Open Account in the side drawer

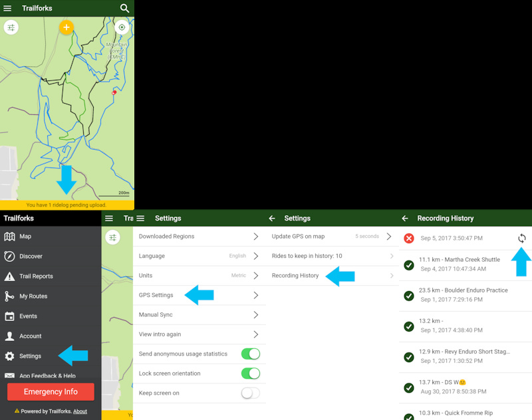tap(51, 336)
